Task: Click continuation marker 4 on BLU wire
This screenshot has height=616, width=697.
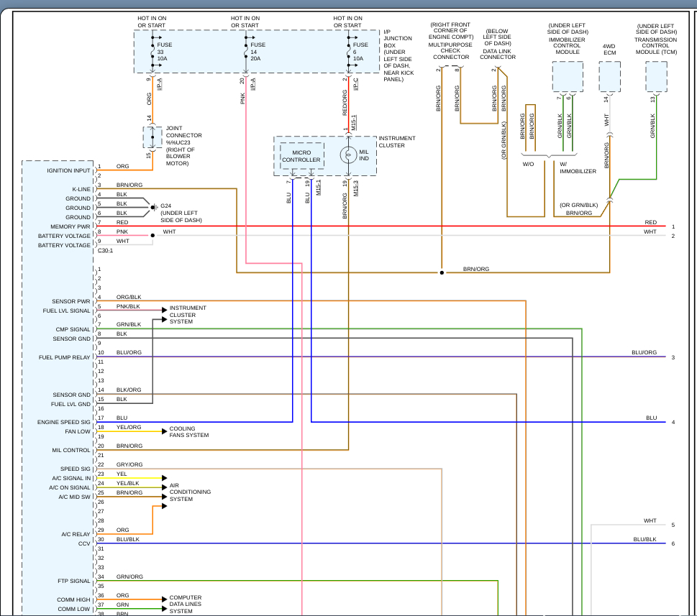Action: pyautogui.click(x=673, y=422)
